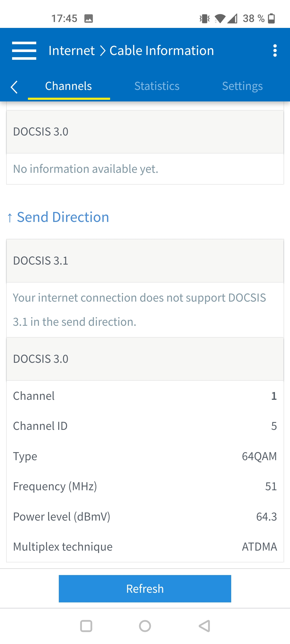Tap the Wi-Fi signal status icon
The image size is (290, 644).
[220, 19]
